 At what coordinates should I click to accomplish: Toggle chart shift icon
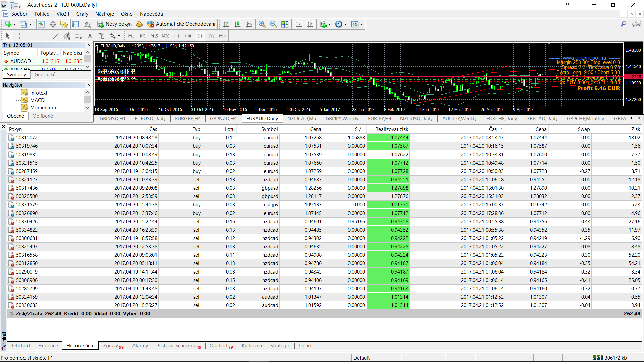point(310,24)
